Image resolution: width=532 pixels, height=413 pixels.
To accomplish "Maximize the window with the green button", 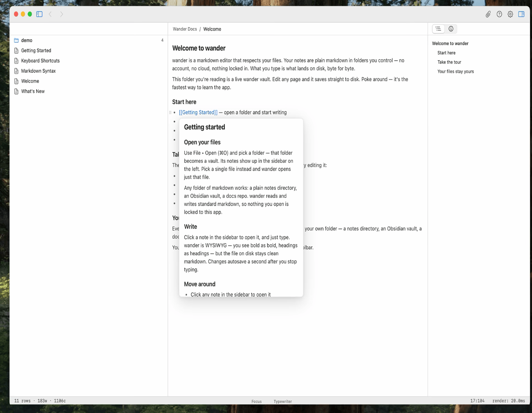I will (30, 14).
